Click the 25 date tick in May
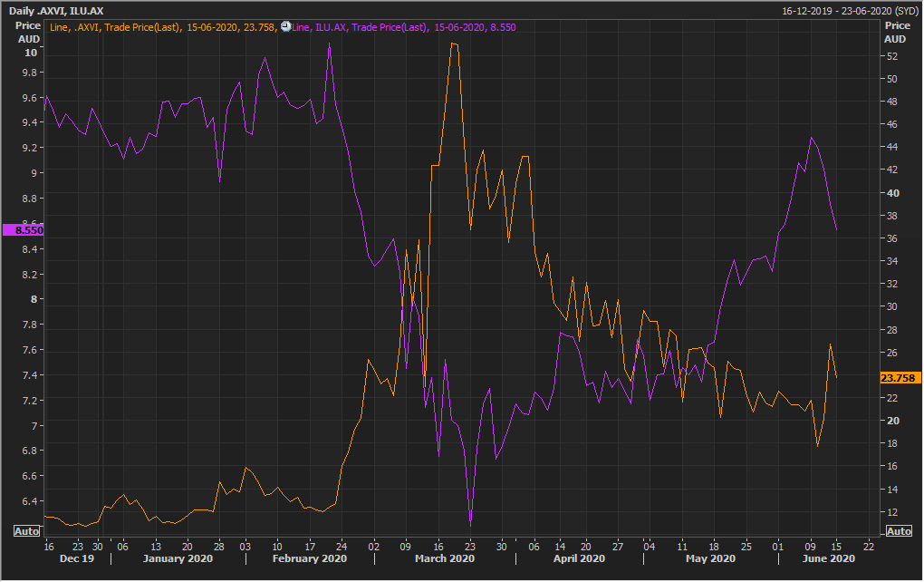This screenshot has height=582, width=924. tap(746, 547)
